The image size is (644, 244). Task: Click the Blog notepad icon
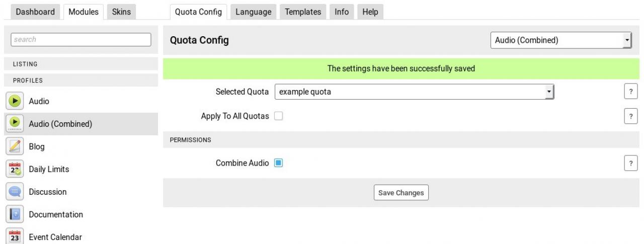15,146
